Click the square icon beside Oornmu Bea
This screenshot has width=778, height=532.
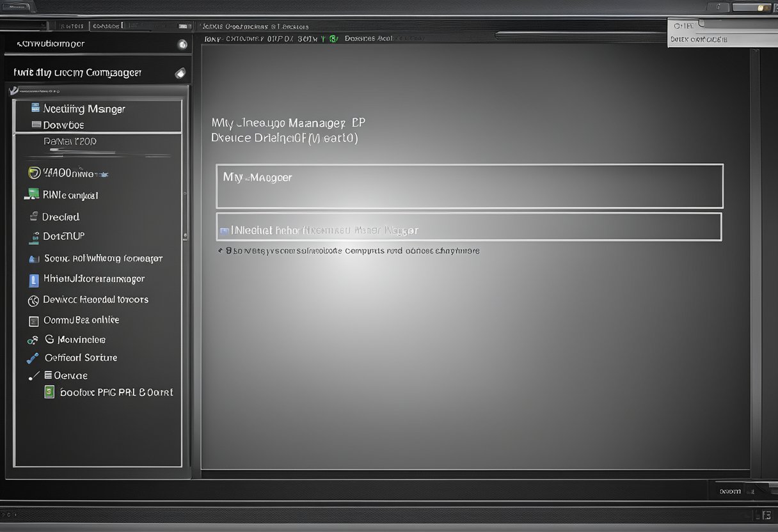(x=34, y=320)
